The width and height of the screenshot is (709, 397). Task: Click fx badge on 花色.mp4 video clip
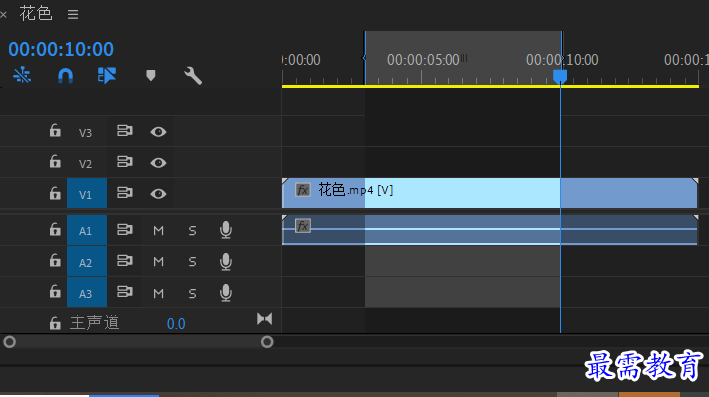[x=303, y=190]
